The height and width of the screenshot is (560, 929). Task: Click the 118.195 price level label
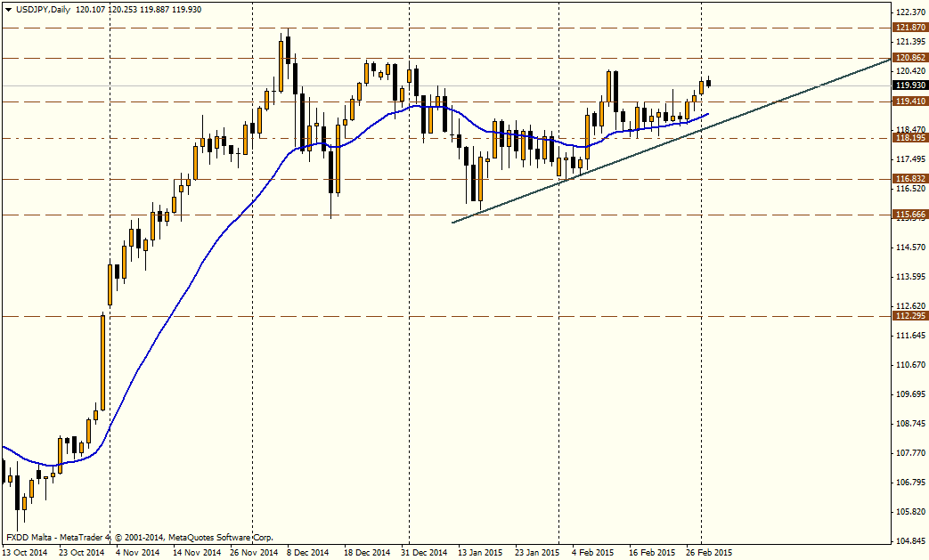[x=909, y=138]
